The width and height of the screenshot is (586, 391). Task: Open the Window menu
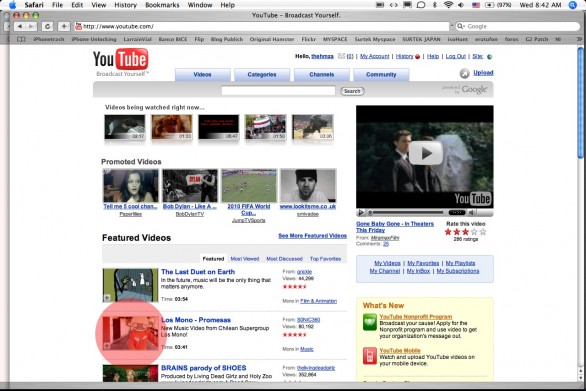[200, 5]
